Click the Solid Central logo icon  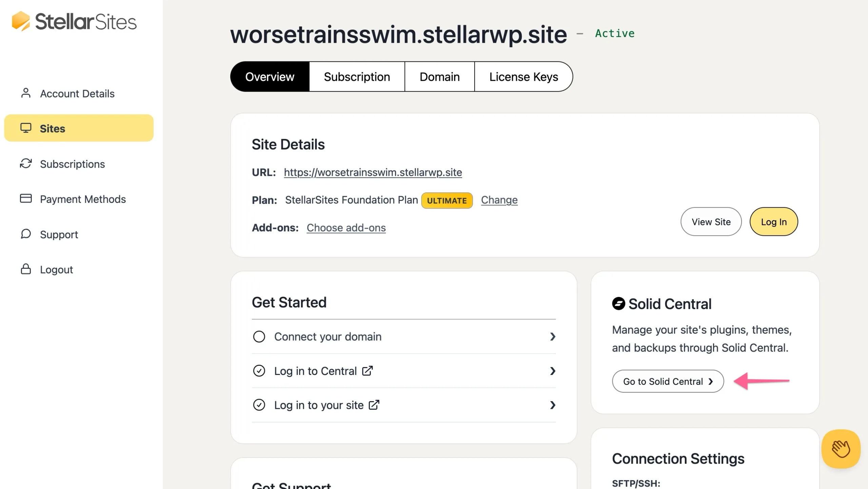tap(619, 304)
